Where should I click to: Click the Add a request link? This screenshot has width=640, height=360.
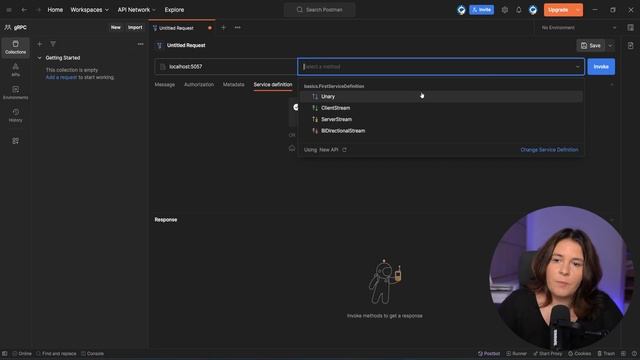tap(61, 77)
